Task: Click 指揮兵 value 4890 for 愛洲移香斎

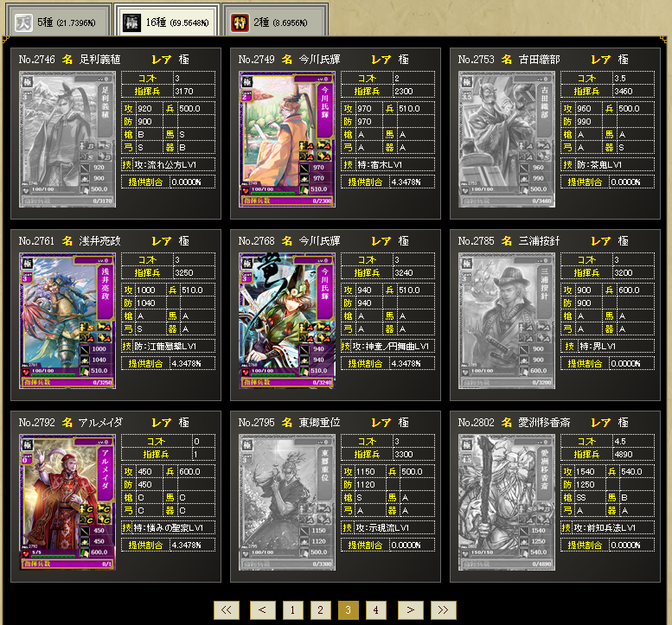Action: click(624, 454)
